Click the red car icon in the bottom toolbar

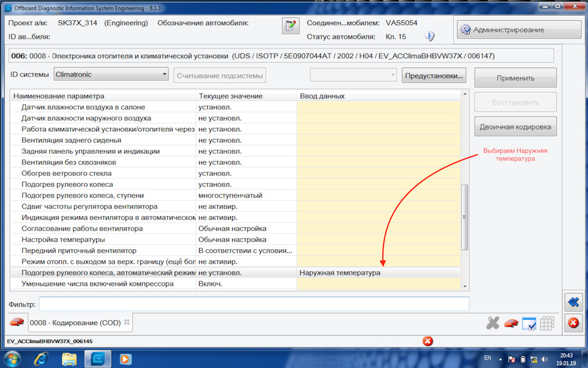tap(510, 323)
